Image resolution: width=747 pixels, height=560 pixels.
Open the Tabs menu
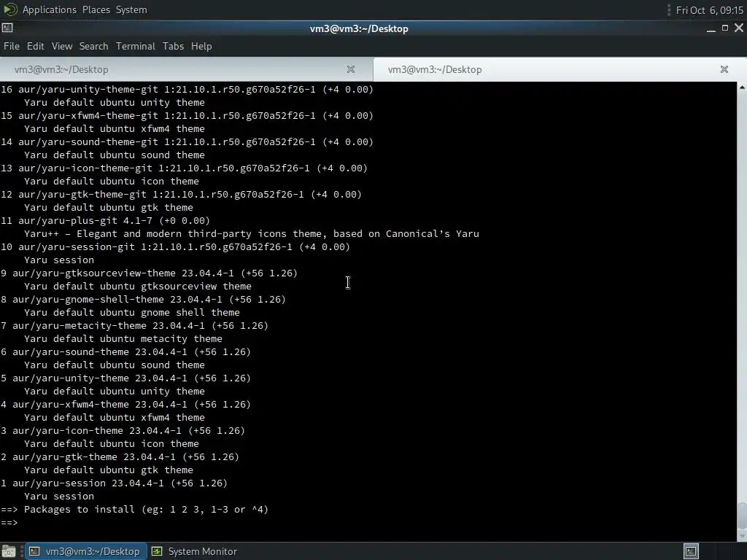tap(173, 46)
